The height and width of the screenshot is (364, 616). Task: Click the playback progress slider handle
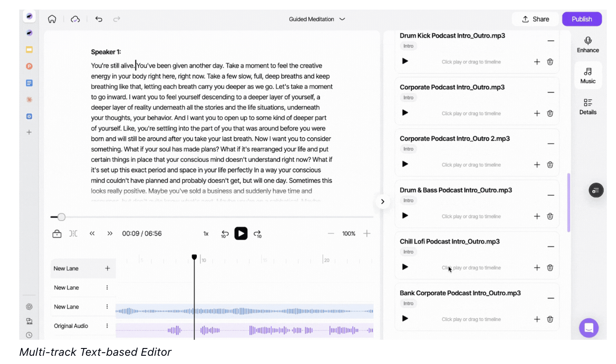61,217
